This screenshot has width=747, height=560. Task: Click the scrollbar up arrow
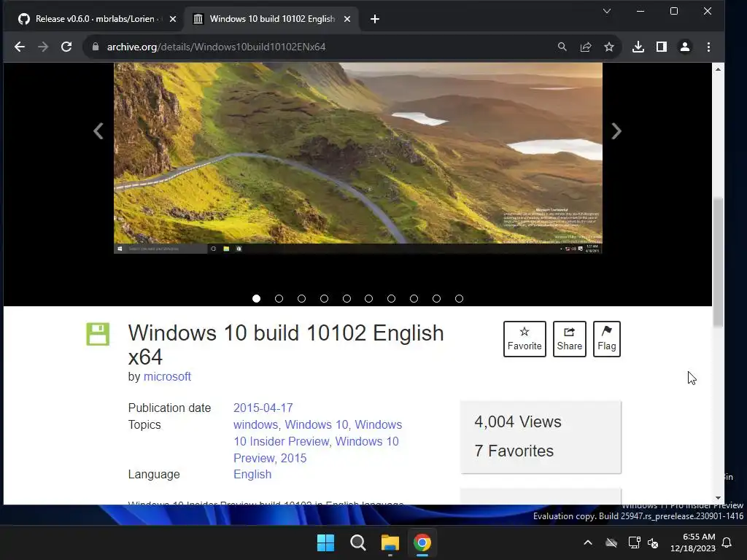(718, 69)
